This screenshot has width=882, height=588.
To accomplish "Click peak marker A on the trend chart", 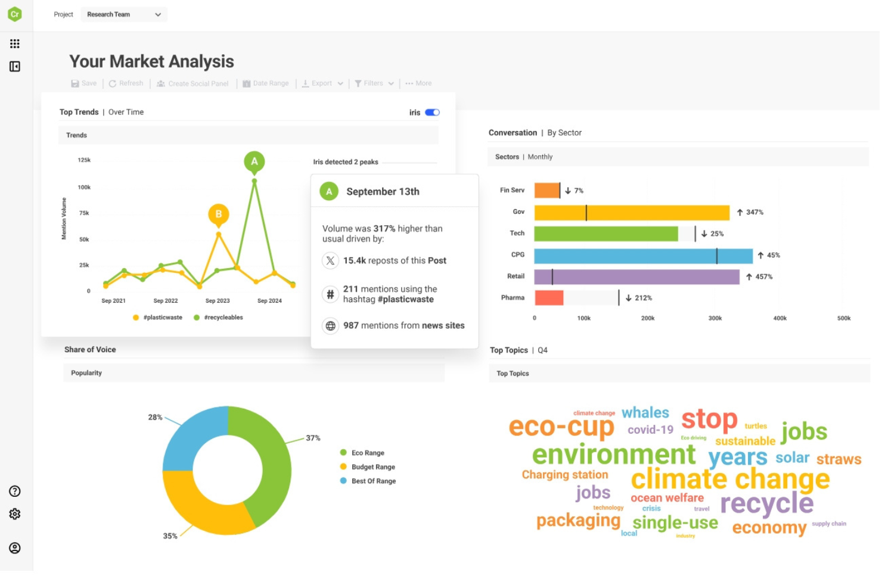I will click(x=254, y=160).
